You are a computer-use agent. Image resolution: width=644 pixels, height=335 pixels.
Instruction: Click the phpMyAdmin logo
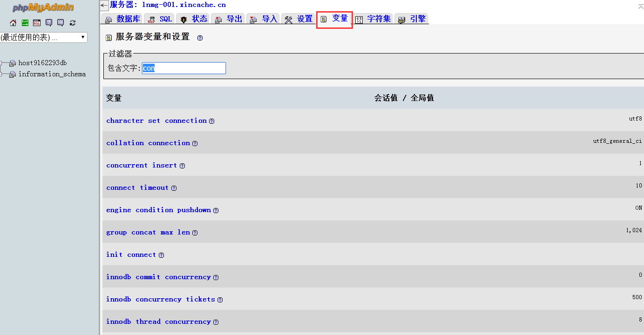43,7
